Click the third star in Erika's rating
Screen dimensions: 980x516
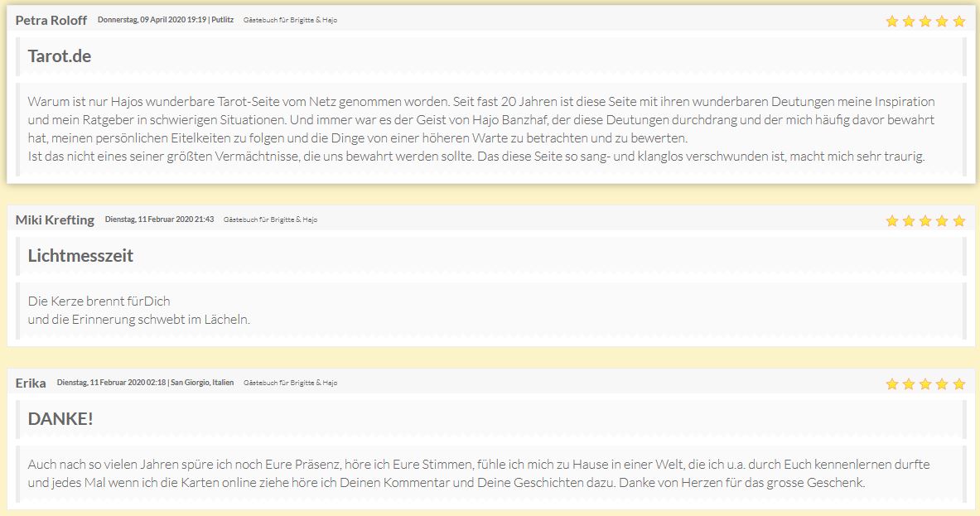(925, 383)
